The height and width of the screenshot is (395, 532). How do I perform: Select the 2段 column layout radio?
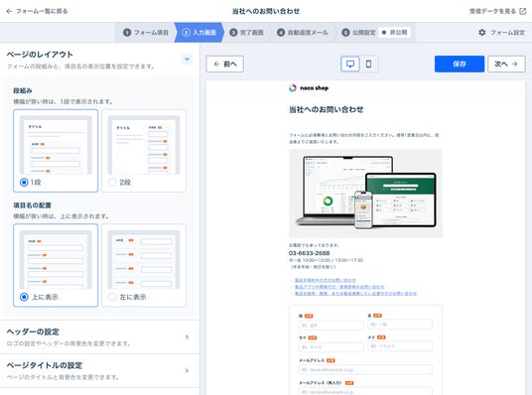112,183
